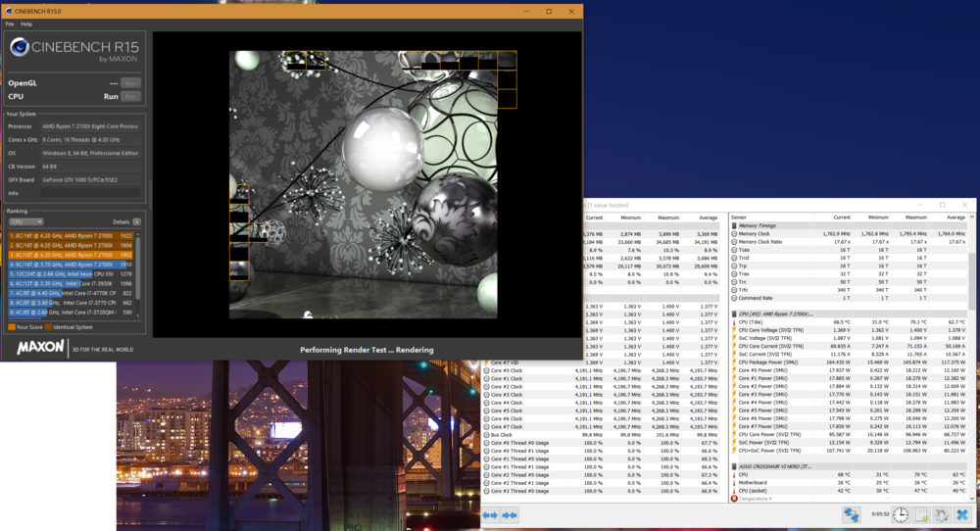Click the logging start document icon
This screenshot has height=531, width=980.
[919, 515]
